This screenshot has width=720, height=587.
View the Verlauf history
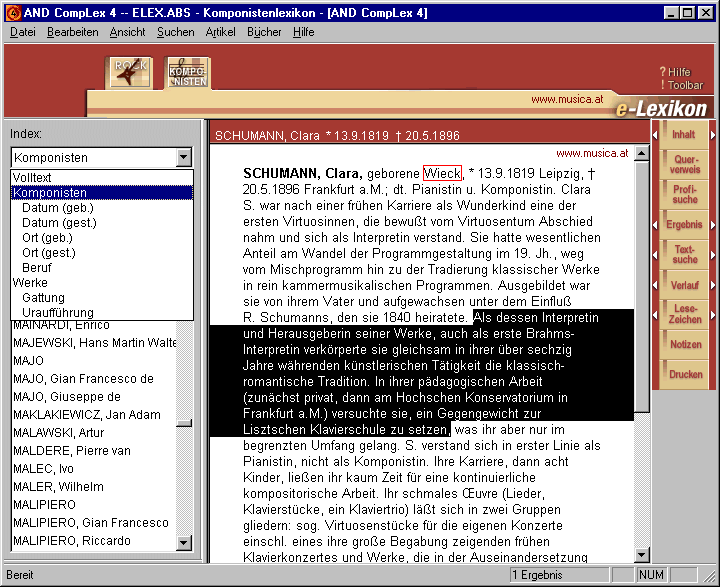[685, 284]
